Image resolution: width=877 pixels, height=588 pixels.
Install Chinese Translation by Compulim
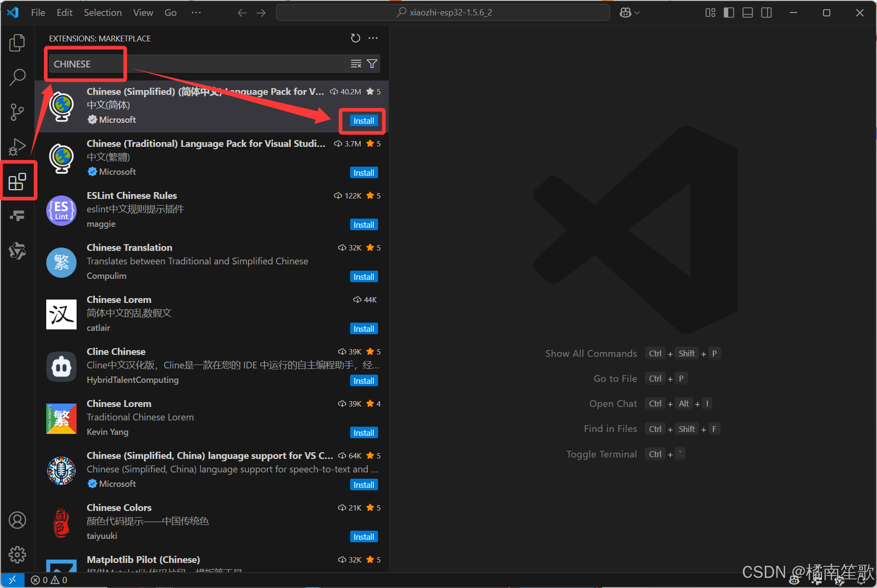[x=364, y=277]
